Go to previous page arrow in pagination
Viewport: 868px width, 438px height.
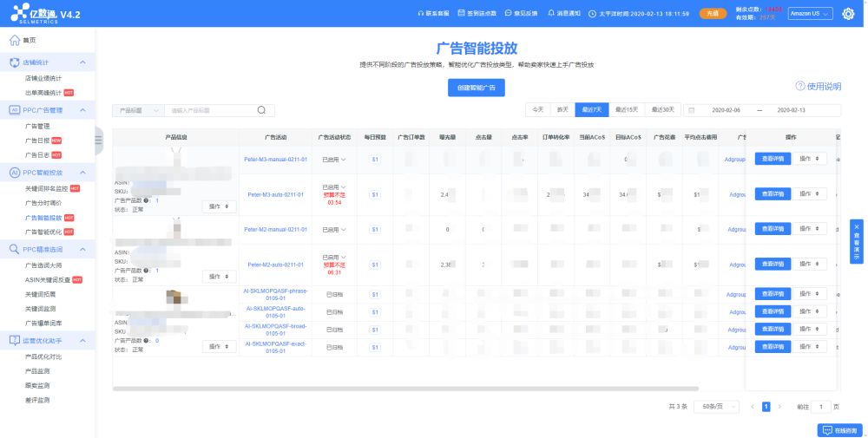(x=753, y=407)
